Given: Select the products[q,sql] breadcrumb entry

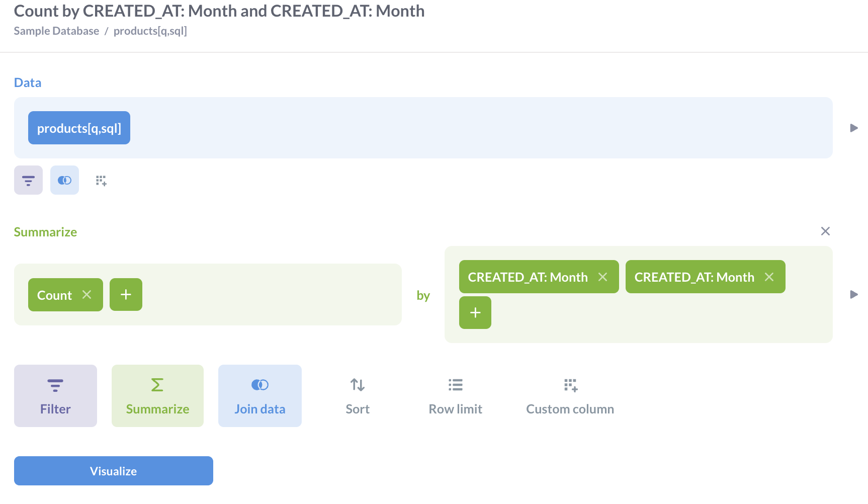Looking at the screenshot, I should pos(150,31).
